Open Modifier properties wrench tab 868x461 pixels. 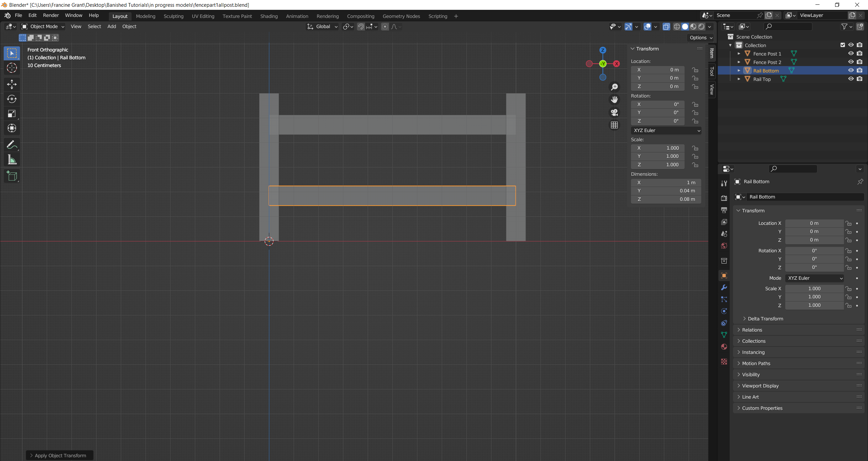724,288
